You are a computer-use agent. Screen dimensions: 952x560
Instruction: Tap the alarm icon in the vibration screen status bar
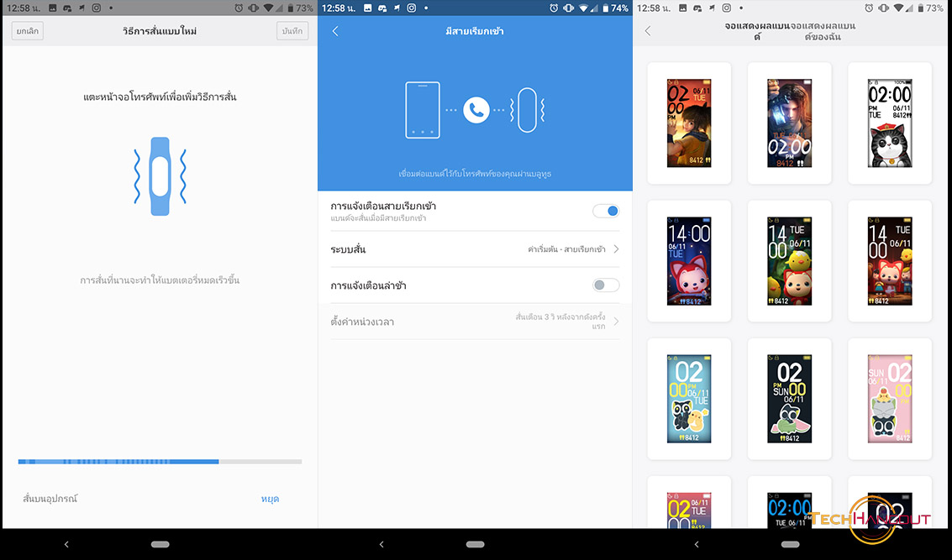tap(239, 8)
